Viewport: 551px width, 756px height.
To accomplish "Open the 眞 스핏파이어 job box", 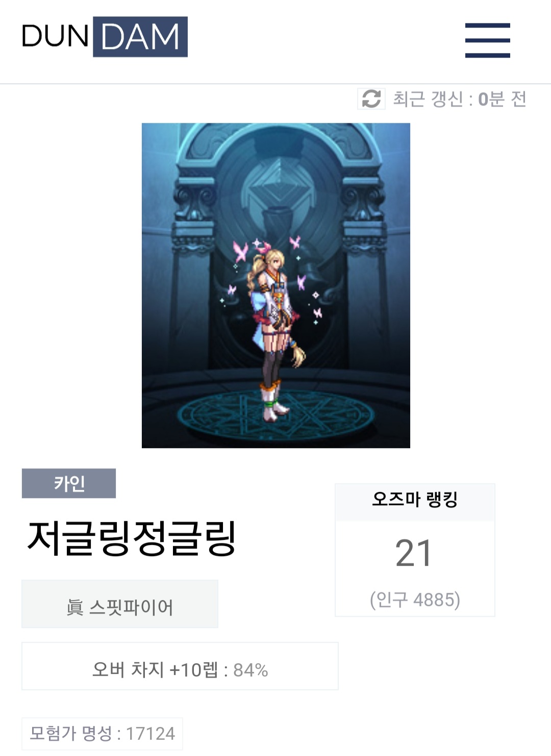I will (120, 604).
